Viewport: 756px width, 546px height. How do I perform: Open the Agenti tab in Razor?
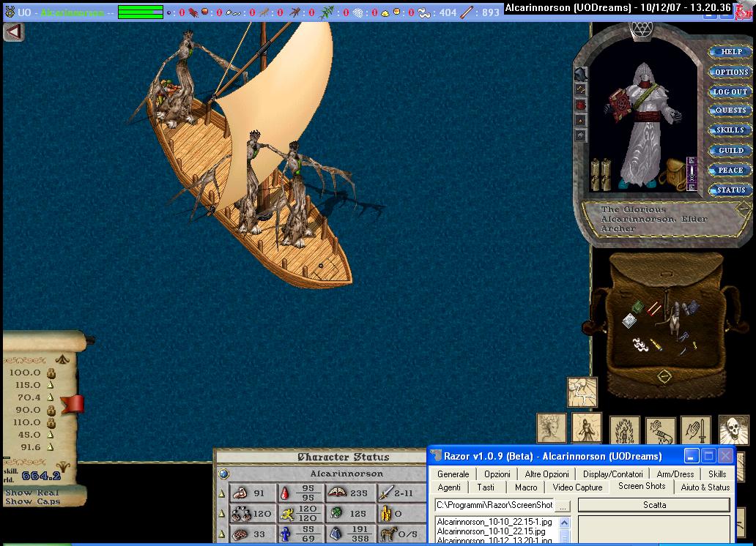click(x=449, y=487)
